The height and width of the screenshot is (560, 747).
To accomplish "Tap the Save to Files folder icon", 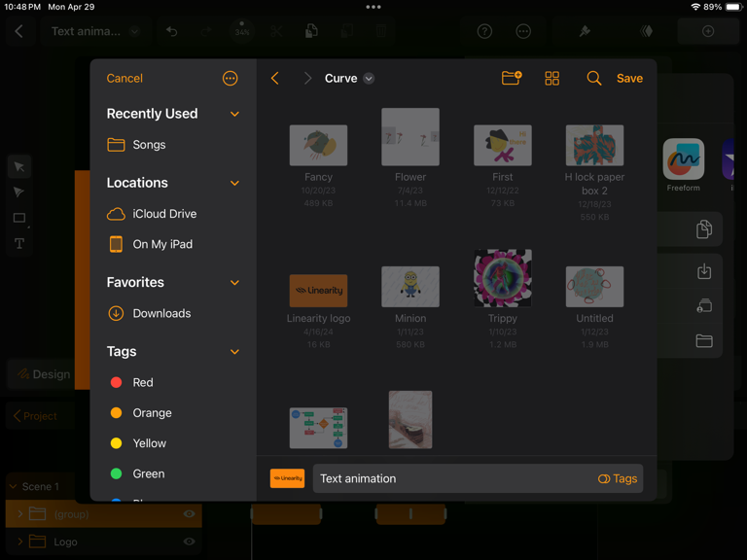I will click(x=703, y=340).
